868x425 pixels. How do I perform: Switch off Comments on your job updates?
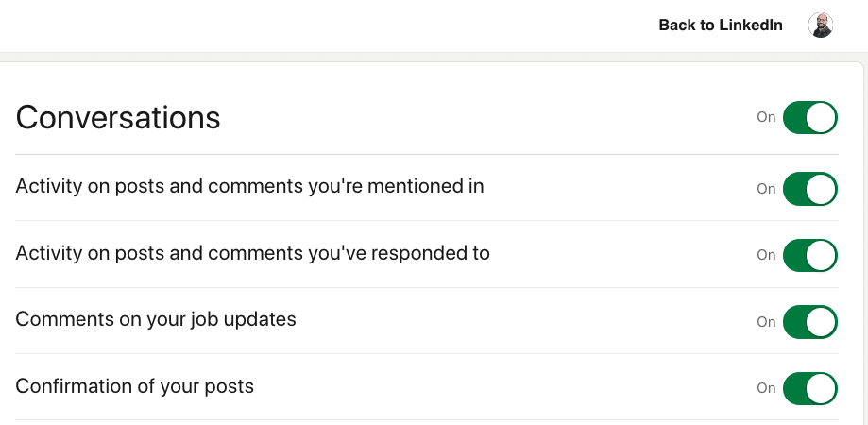click(x=810, y=322)
